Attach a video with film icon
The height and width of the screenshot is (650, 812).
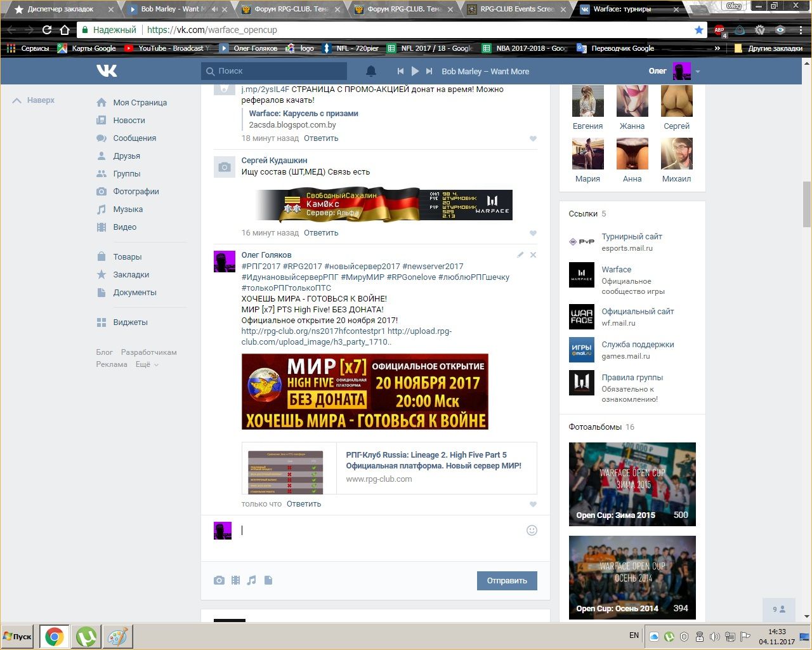[235, 580]
